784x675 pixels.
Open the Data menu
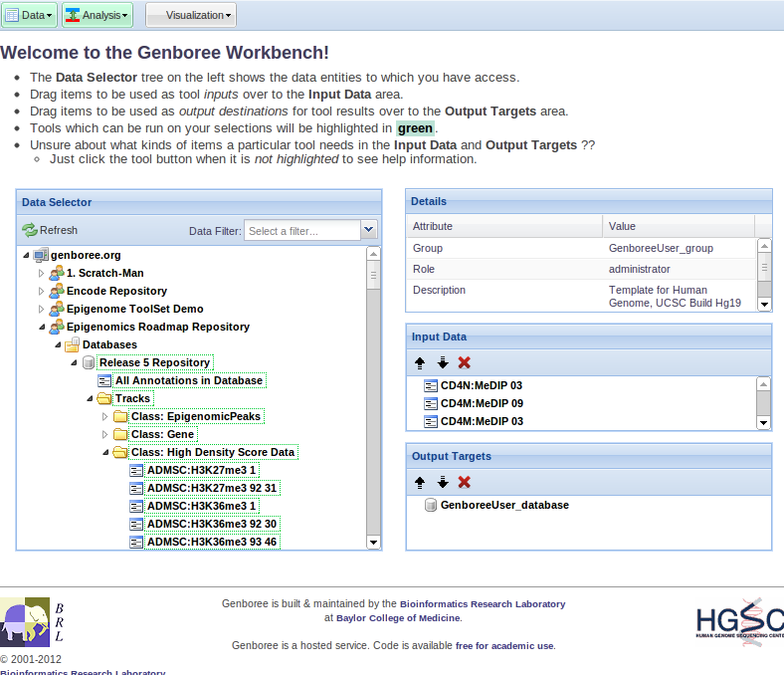click(x=29, y=15)
